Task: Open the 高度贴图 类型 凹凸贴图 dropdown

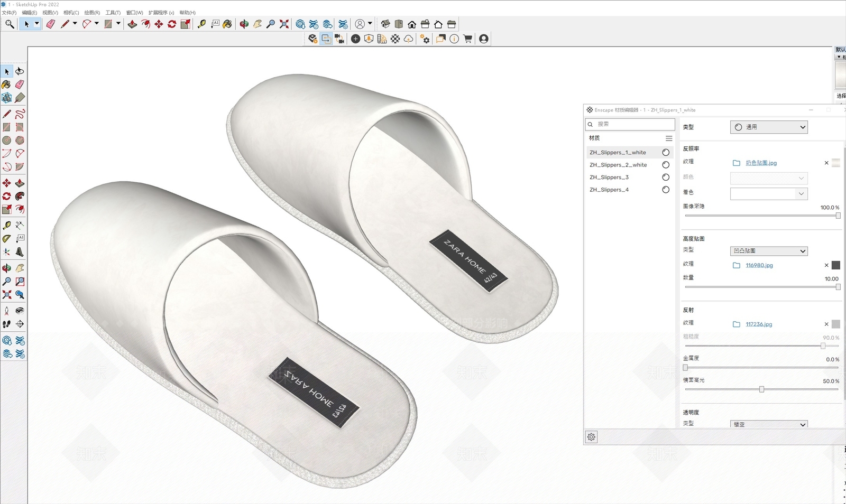Action: pyautogui.click(x=769, y=251)
